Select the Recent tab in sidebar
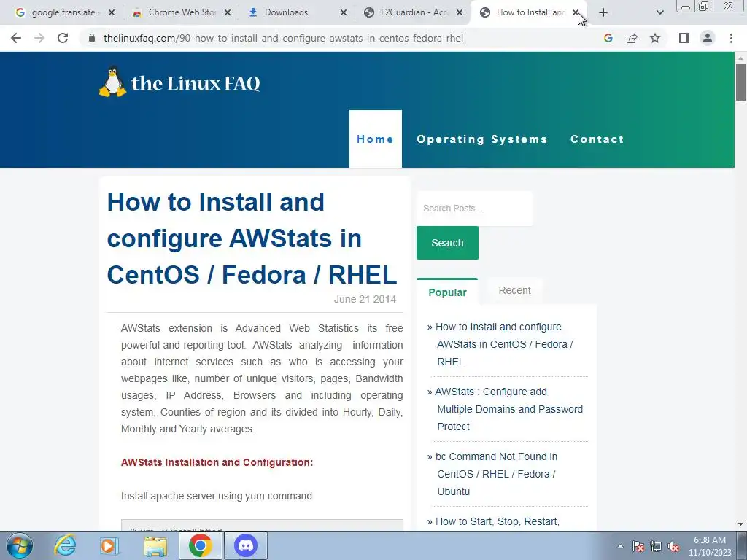This screenshot has height=560, width=747. 514,290
